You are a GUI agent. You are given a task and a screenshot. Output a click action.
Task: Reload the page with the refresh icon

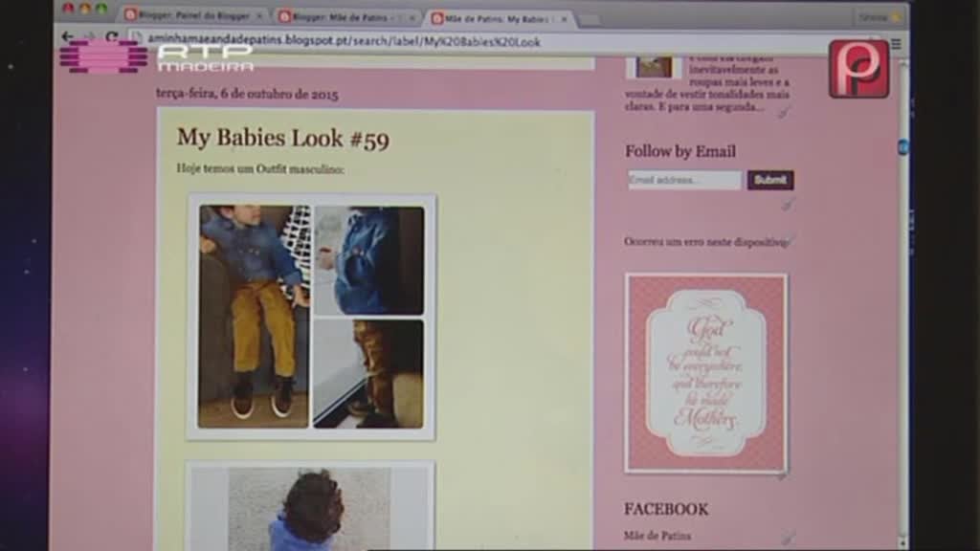pos(112,37)
